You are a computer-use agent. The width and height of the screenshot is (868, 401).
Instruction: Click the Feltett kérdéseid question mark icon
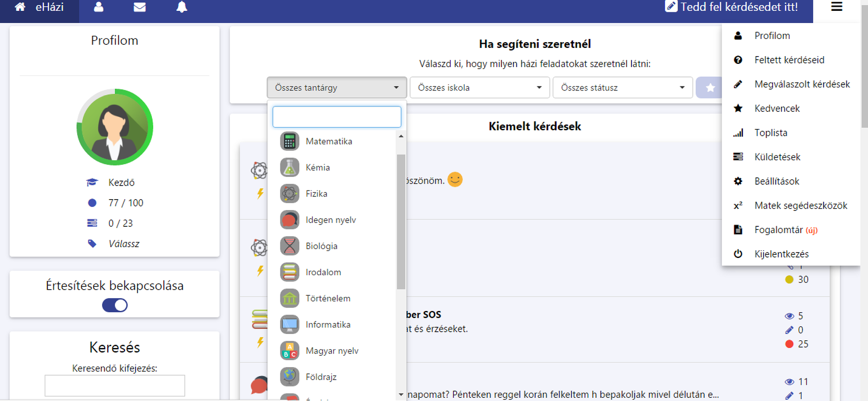click(738, 60)
